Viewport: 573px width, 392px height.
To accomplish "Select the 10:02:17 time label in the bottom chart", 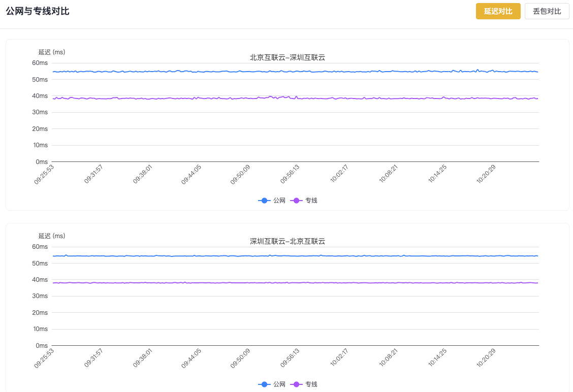I will (x=339, y=357).
